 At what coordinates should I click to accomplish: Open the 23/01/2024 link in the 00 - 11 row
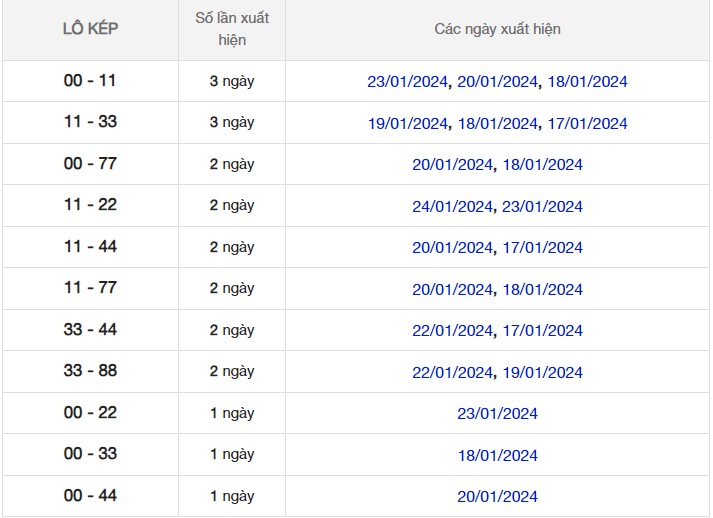408,82
